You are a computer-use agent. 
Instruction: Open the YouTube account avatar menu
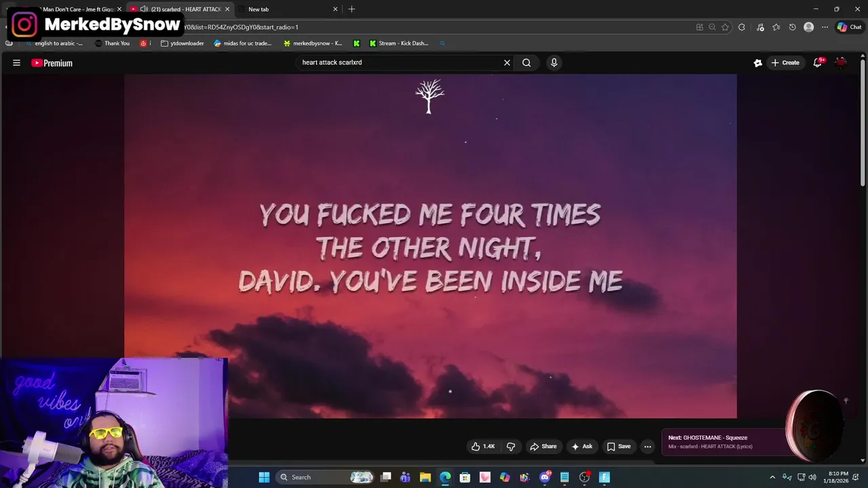point(841,62)
